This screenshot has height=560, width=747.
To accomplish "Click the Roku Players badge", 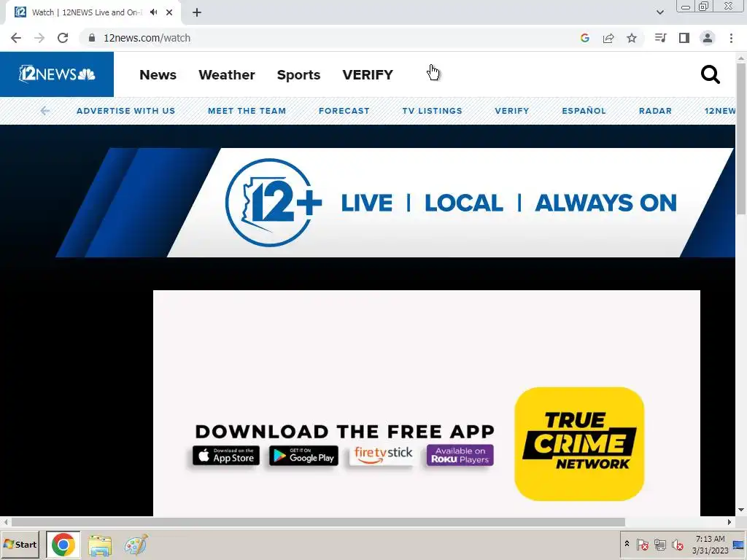I will pyautogui.click(x=460, y=455).
